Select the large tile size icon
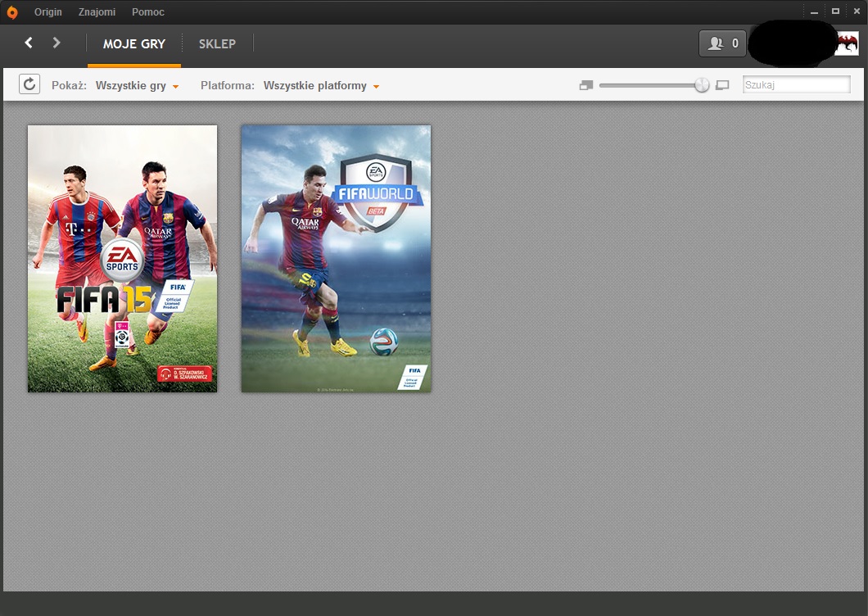Screen dimensions: 868x616 [x=722, y=85]
